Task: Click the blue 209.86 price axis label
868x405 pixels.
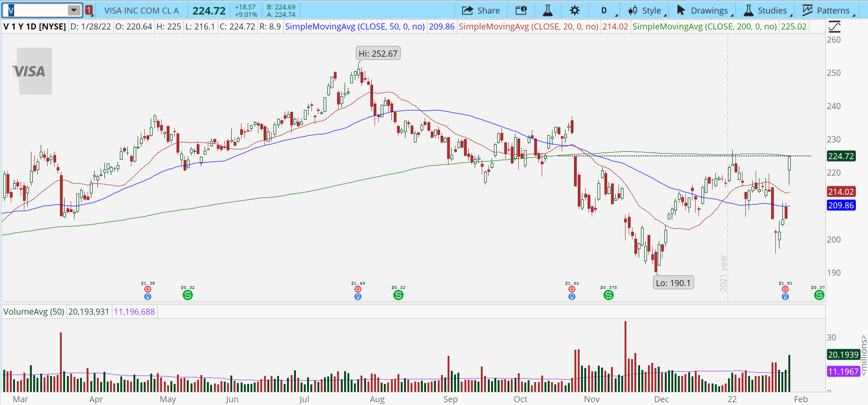Action: pos(841,205)
